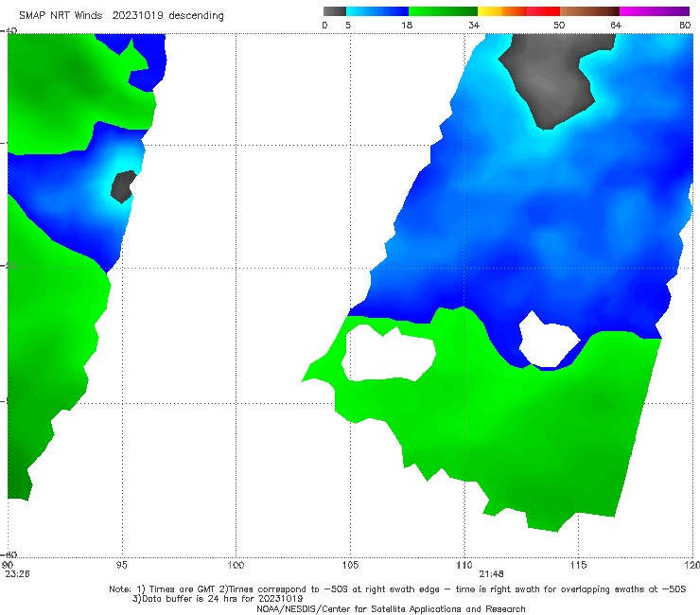
Task: Click the color bar label '50'
Action: tap(559, 25)
